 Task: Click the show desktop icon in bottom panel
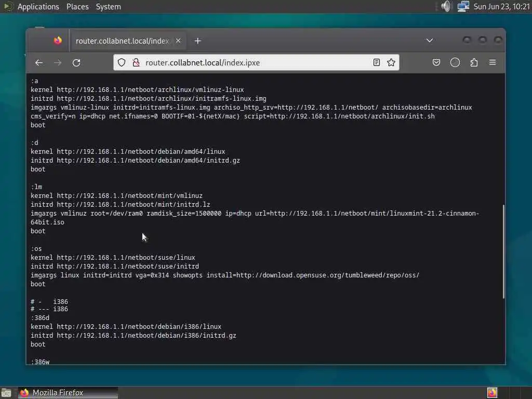click(x=6, y=393)
